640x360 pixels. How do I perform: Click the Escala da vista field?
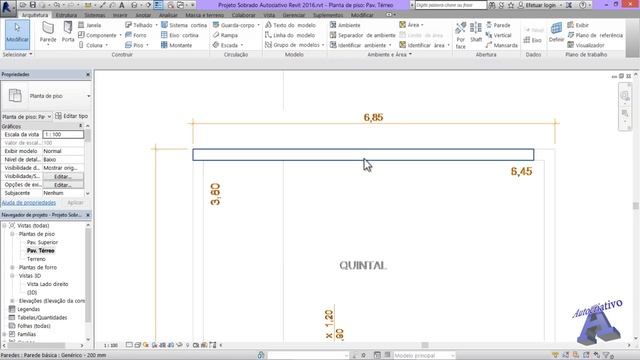point(63,134)
